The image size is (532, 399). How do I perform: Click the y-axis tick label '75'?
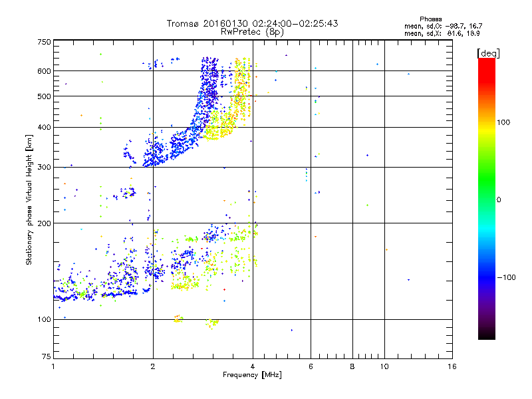point(47,356)
